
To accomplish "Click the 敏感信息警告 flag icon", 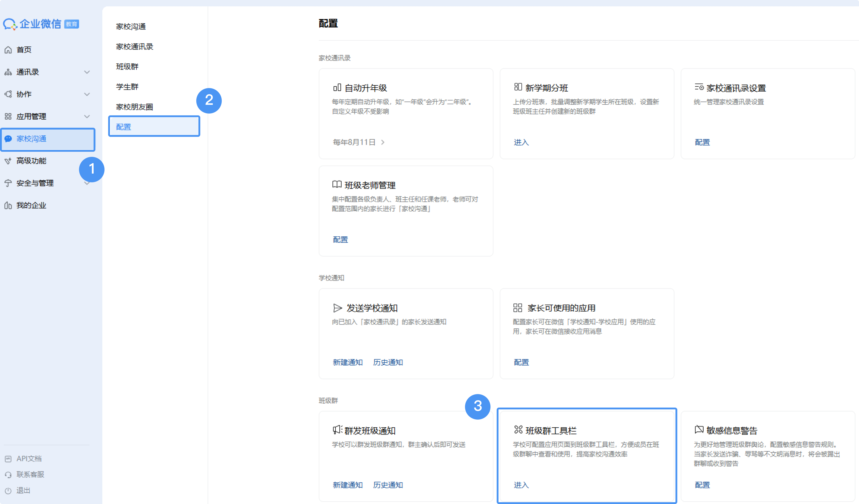I will point(699,429).
